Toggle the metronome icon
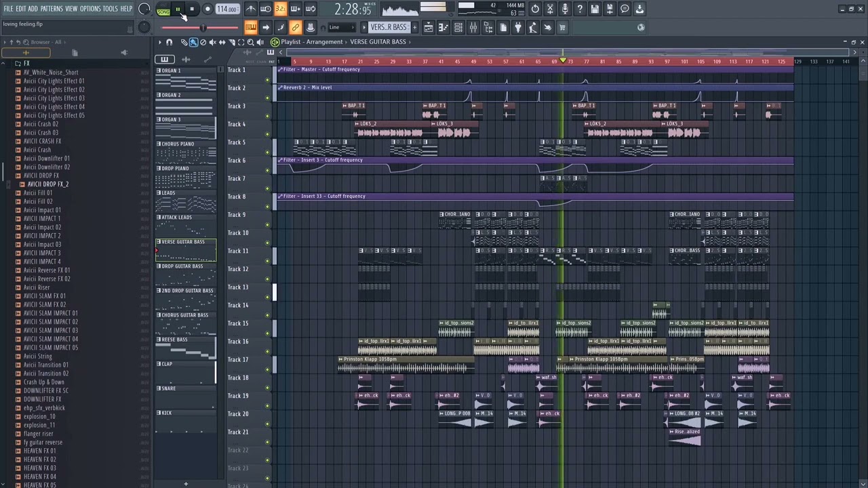868x488 pixels. point(252,9)
